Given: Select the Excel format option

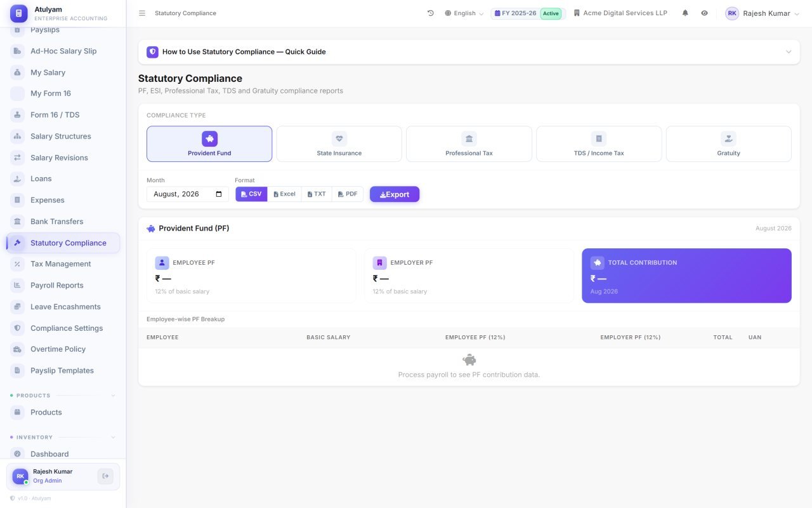Looking at the screenshot, I should [284, 194].
